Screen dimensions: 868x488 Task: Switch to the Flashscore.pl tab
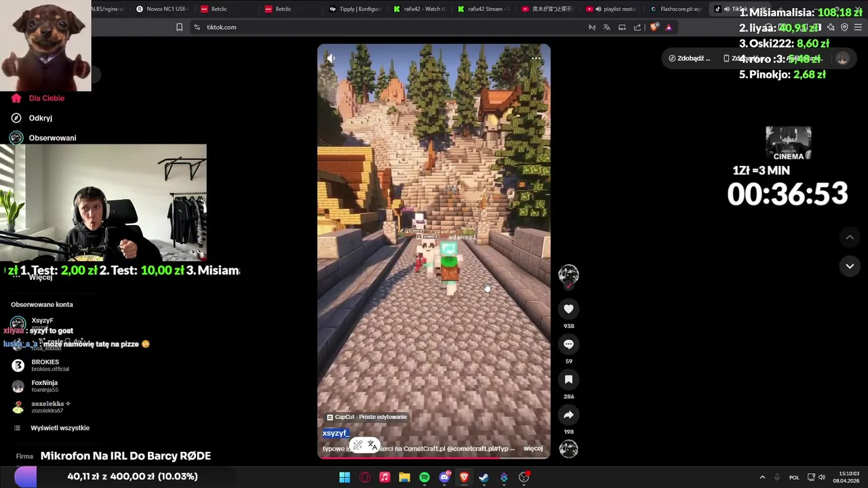676,9
